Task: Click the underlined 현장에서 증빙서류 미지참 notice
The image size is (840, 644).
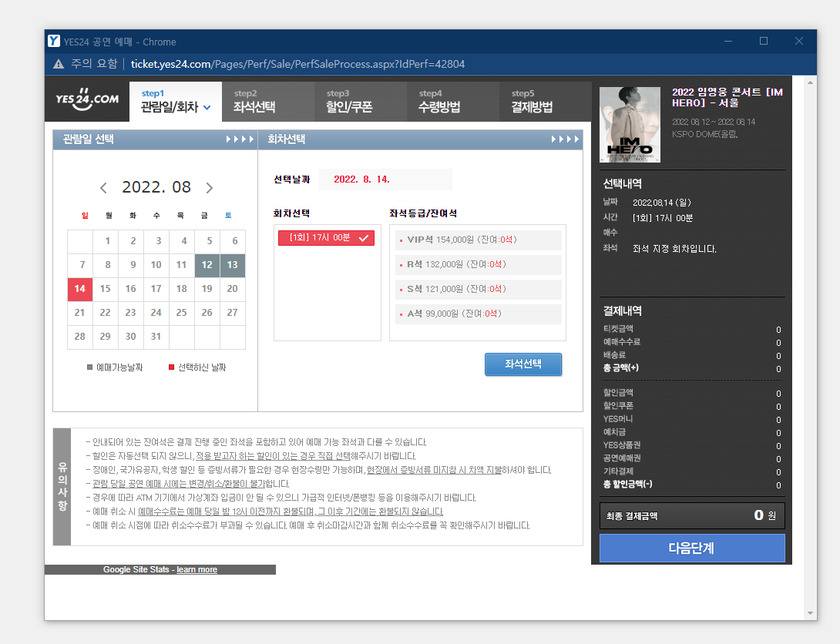Action: click(434, 470)
